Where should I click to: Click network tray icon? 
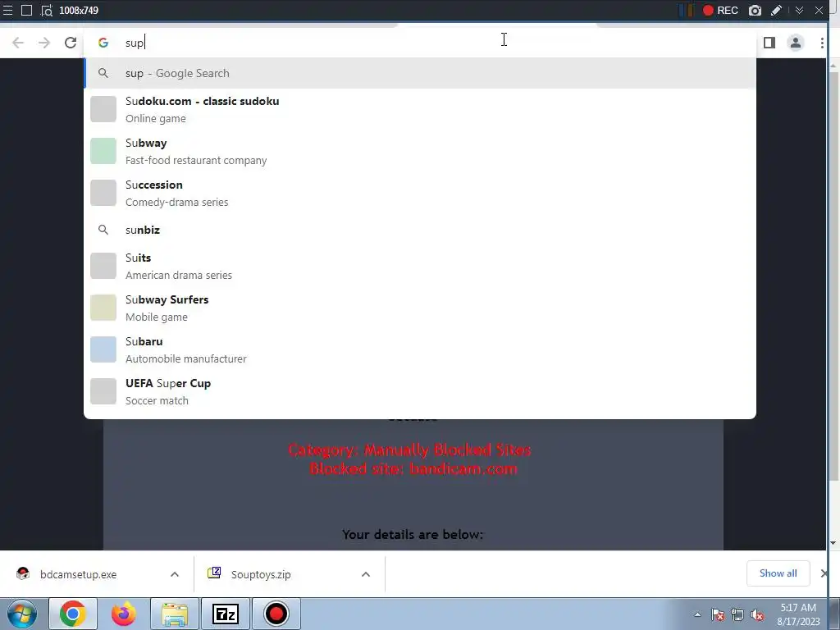[x=737, y=614]
